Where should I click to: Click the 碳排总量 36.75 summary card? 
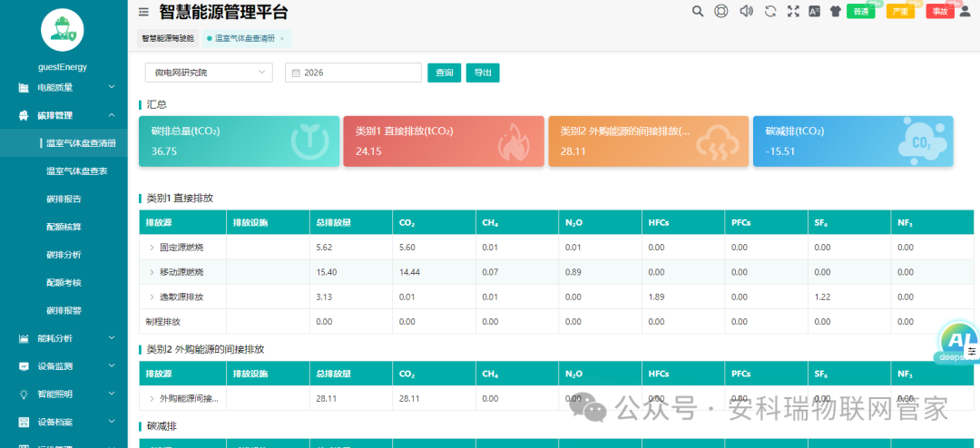pos(240,141)
